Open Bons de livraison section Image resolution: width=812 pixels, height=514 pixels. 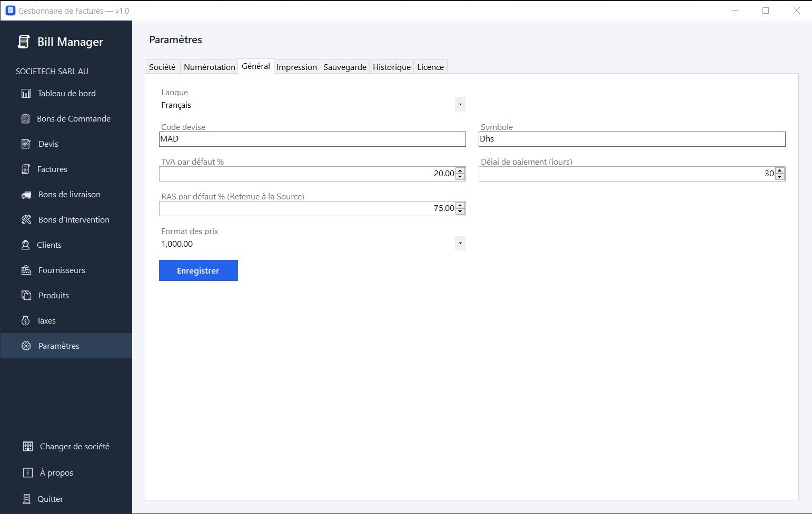(x=66, y=194)
